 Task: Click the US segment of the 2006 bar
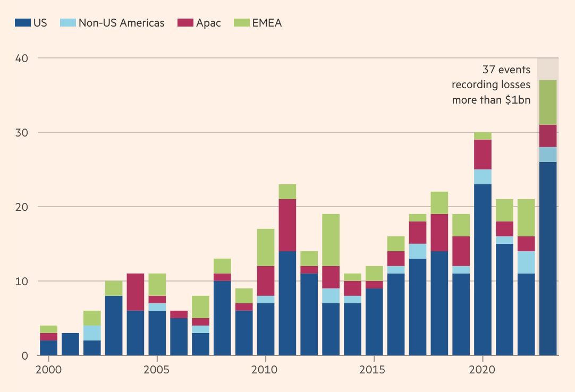(x=179, y=337)
